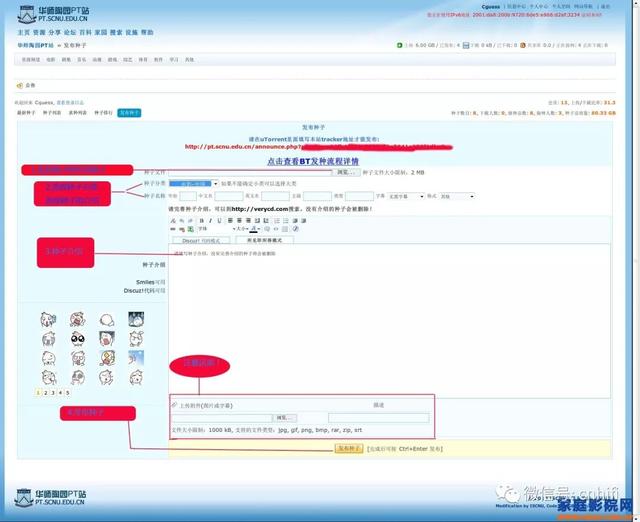The image size is (640, 522).
Task: Click the download stats disk icon
Action: click(x=466, y=45)
